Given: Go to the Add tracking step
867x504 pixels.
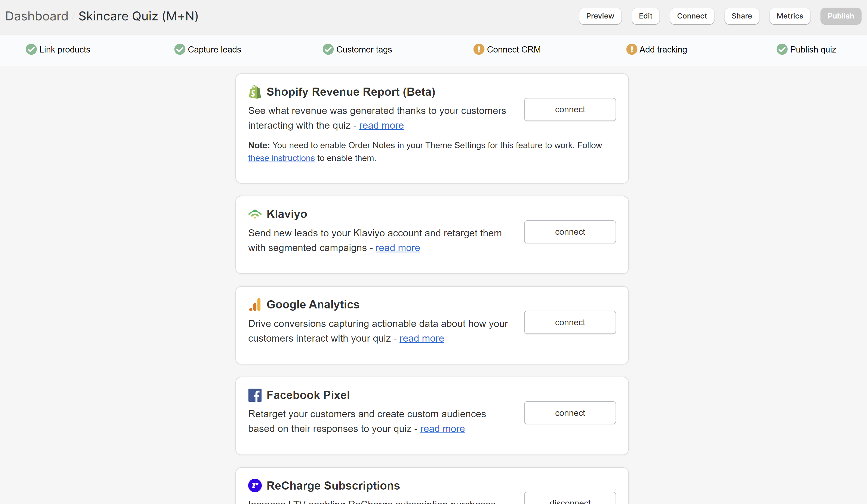Looking at the screenshot, I should [x=656, y=50].
